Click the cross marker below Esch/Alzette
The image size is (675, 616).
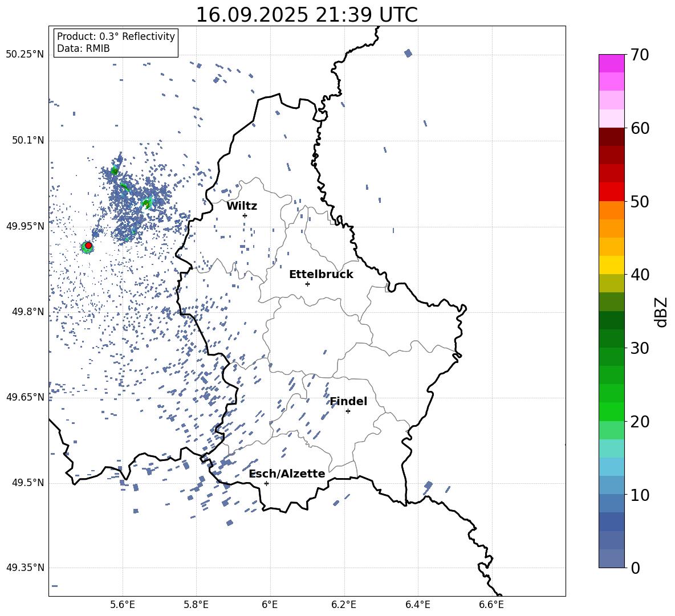tap(266, 483)
